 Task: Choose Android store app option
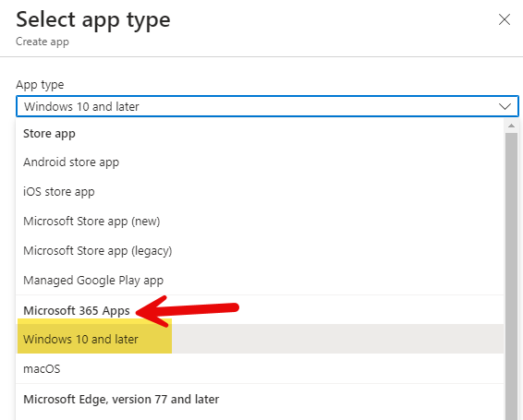pos(260,162)
